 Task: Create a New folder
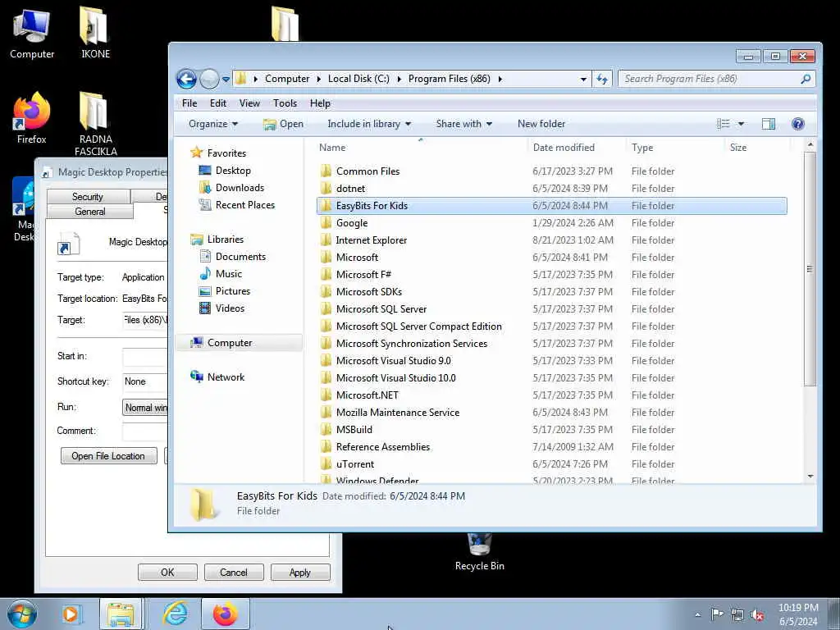tap(541, 125)
